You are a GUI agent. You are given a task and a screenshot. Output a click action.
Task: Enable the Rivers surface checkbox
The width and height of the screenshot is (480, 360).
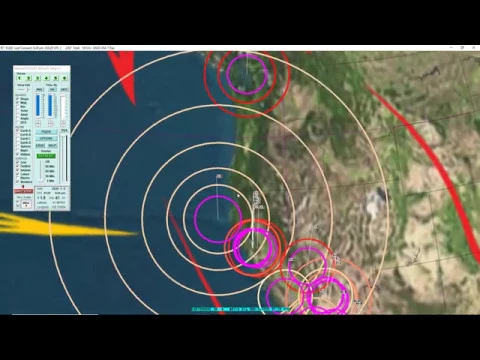18,178
